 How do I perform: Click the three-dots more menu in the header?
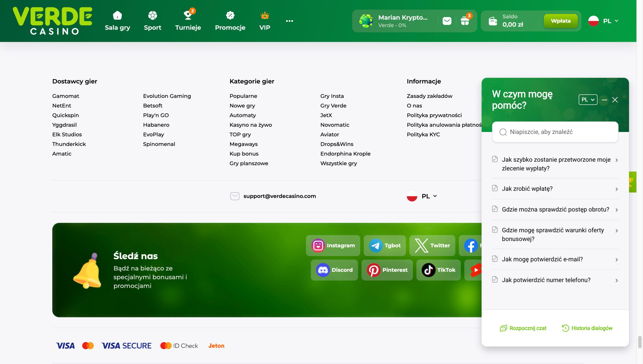pyautogui.click(x=289, y=21)
